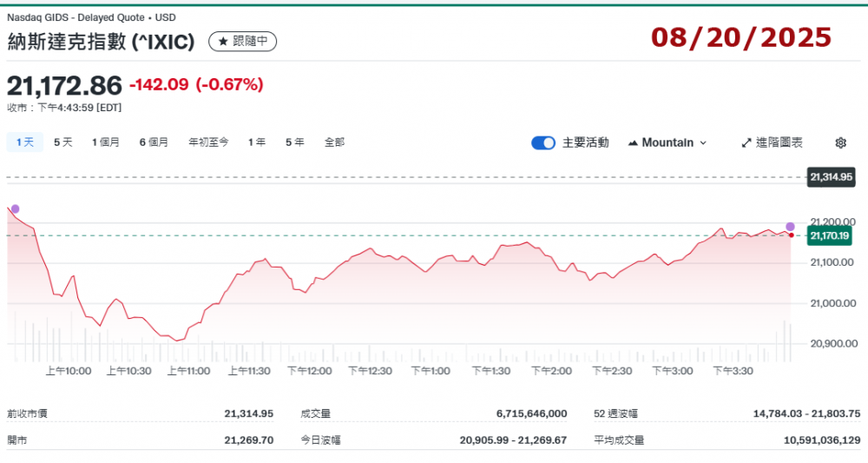Open the chart settings gear icon

point(840,142)
